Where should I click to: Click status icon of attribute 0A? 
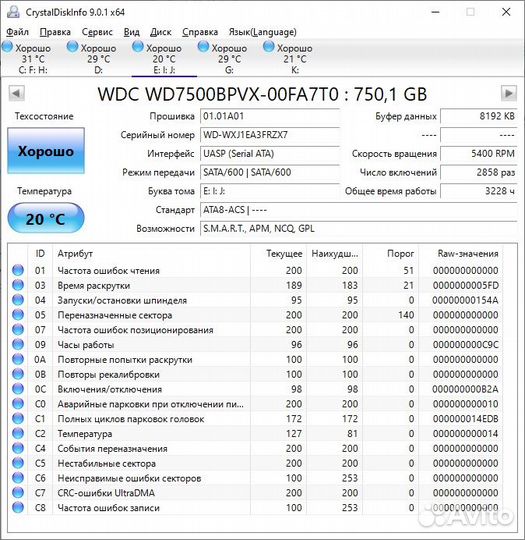tap(18, 359)
